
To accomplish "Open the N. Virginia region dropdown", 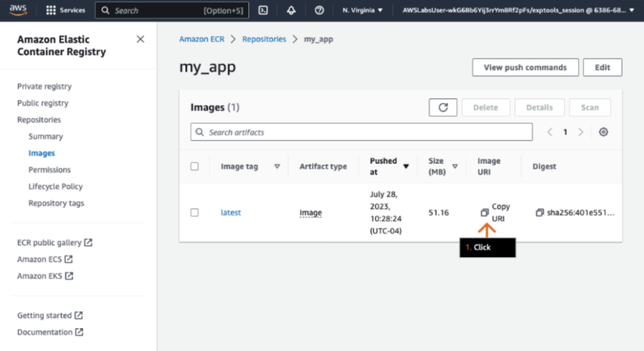I will [362, 10].
